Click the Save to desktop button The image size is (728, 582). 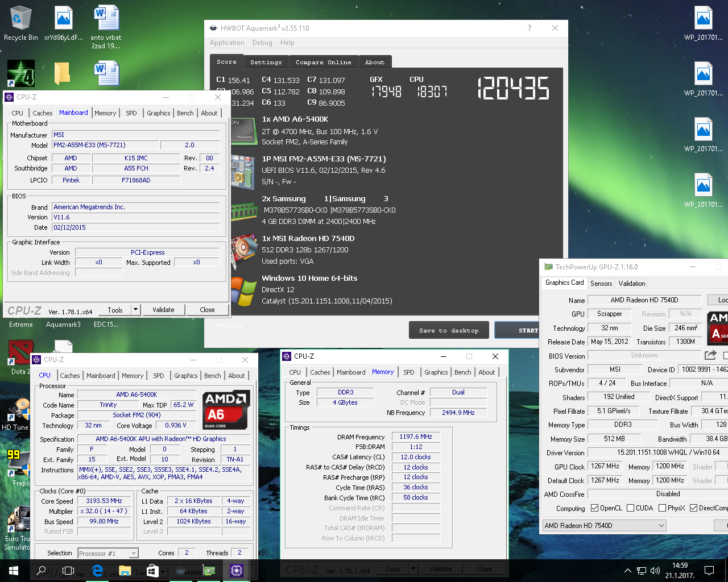[449, 330]
